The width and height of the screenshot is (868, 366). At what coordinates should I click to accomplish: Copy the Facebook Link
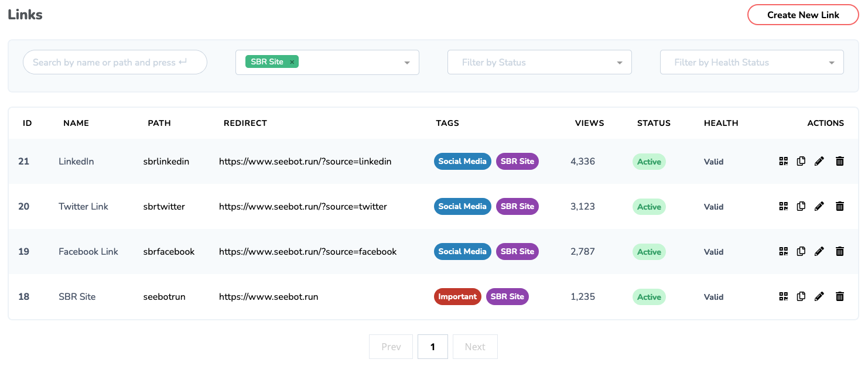[x=801, y=251]
